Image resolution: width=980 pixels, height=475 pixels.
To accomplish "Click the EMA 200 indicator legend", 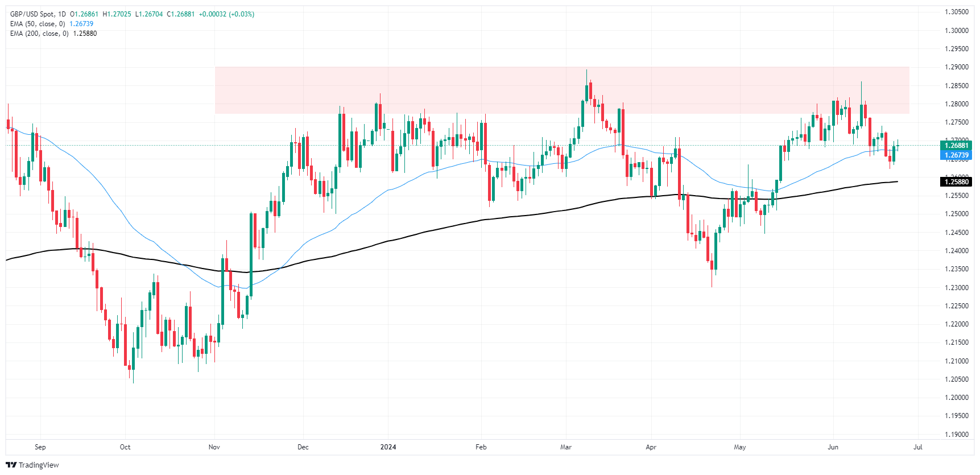I will click(x=39, y=34).
